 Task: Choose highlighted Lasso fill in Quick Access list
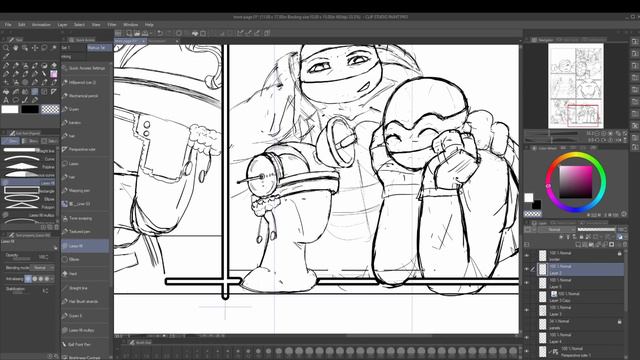pos(85,246)
